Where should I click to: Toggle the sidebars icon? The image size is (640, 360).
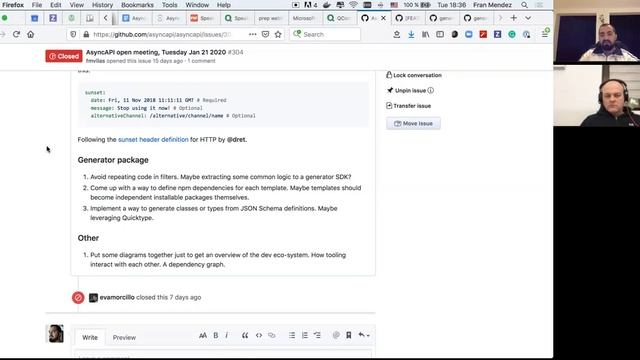pos(440,35)
